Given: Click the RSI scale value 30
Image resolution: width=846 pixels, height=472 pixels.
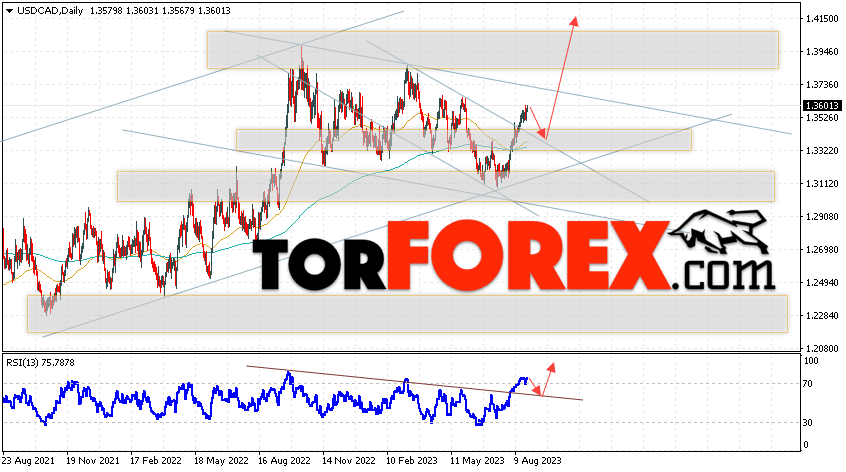Looking at the screenshot, I should pyautogui.click(x=808, y=422).
